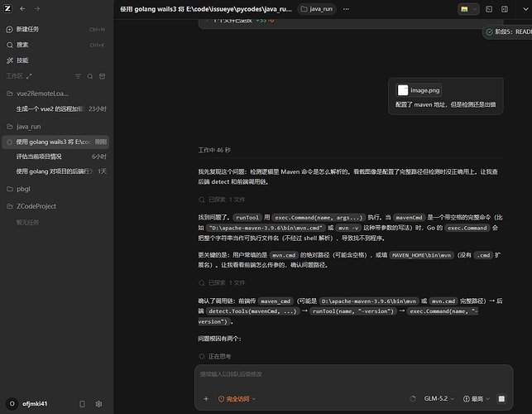Expand the first 已探索 1 文件 entry

[x=222, y=200]
